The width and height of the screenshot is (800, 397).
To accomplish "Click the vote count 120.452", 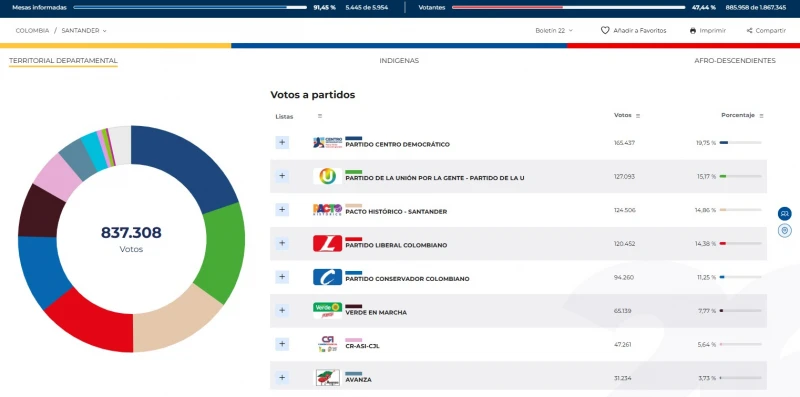I will point(624,244).
